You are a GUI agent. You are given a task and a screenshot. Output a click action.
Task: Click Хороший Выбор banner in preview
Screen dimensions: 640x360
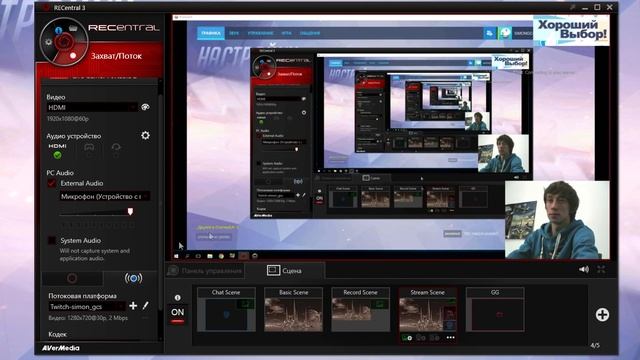point(571,30)
